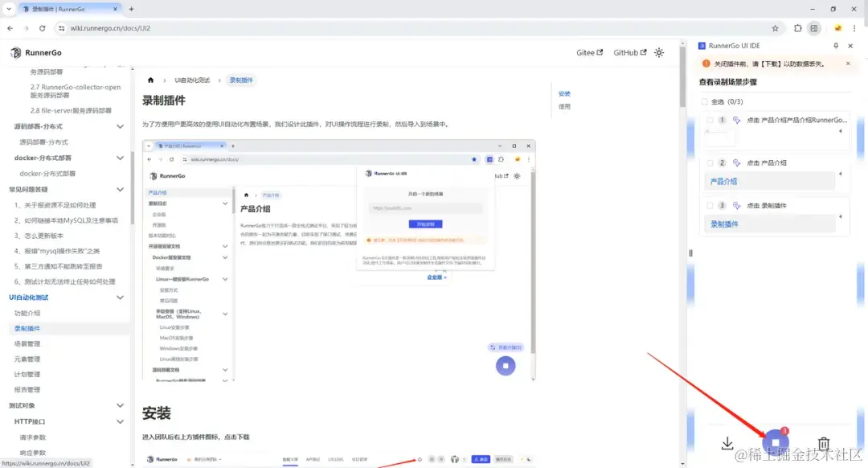Open sidebar item 3、怎么更新版本
The width and height of the screenshot is (868, 468).
click(x=39, y=236)
